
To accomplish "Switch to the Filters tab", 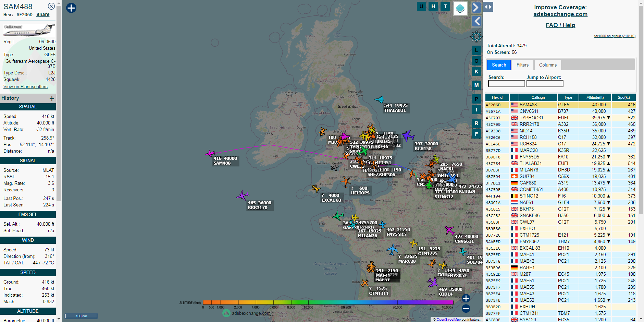I will click(522, 65).
